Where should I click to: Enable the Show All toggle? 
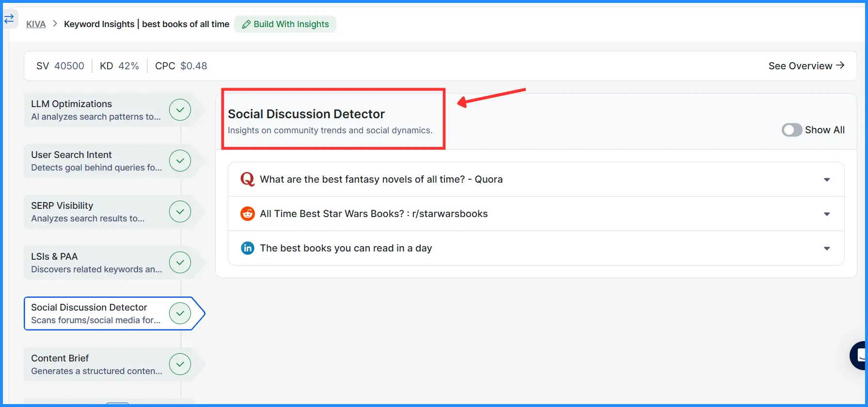click(x=791, y=130)
